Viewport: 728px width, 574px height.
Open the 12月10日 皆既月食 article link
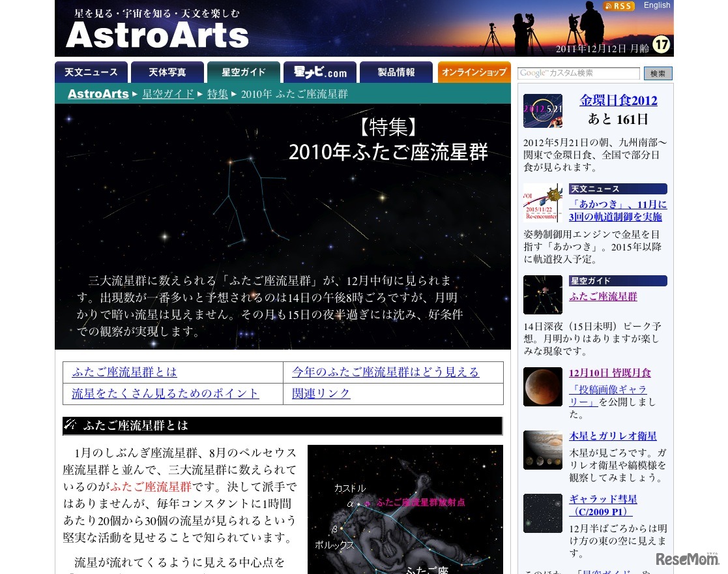[609, 373]
